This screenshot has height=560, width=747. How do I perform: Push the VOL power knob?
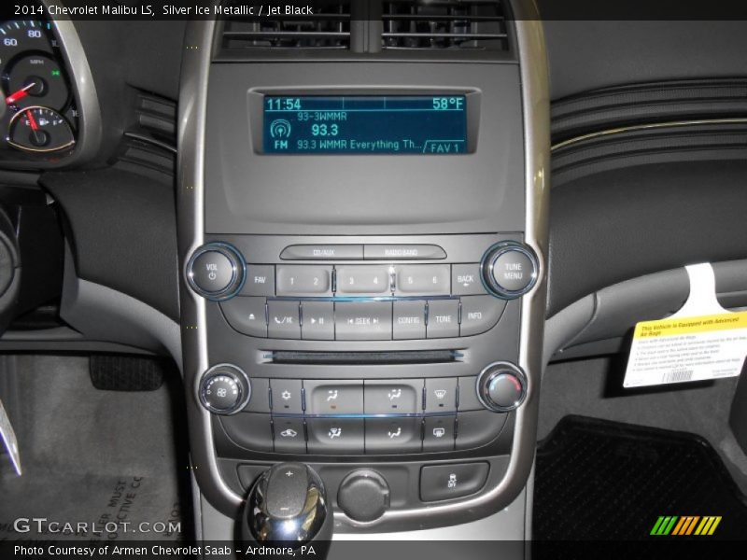click(x=213, y=271)
